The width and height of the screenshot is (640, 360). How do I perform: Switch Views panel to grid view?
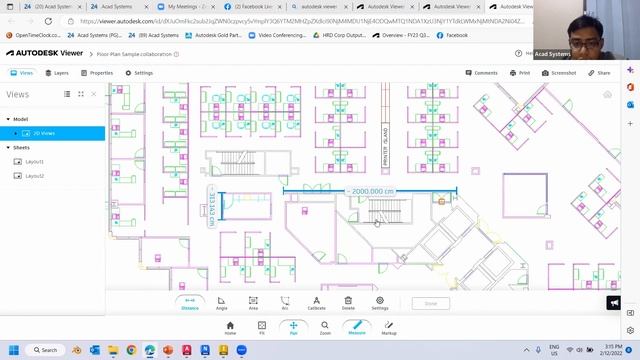click(x=81, y=94)
